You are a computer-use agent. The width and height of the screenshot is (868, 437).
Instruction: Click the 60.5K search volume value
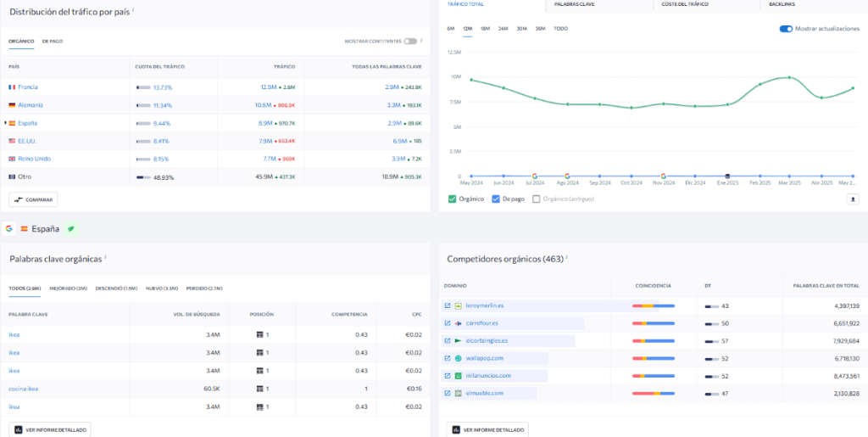click(212, 389)
